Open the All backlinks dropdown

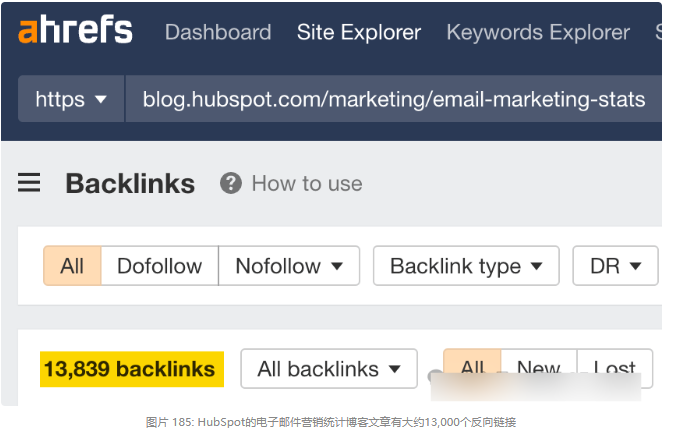[x=329, y=369]
